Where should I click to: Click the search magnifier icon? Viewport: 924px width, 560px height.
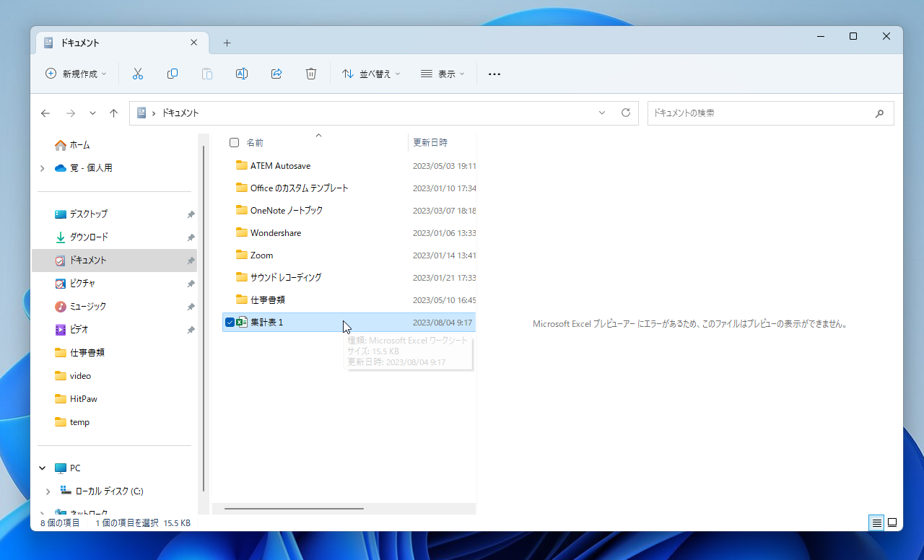coord(879,113)
